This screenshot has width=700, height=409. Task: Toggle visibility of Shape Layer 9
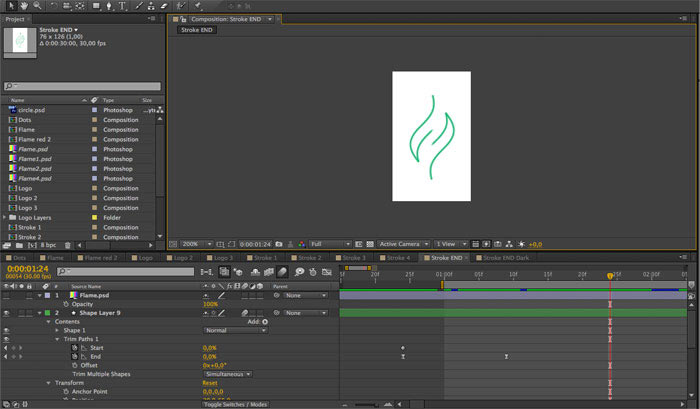pyautogui.click(x=6, y=313)
